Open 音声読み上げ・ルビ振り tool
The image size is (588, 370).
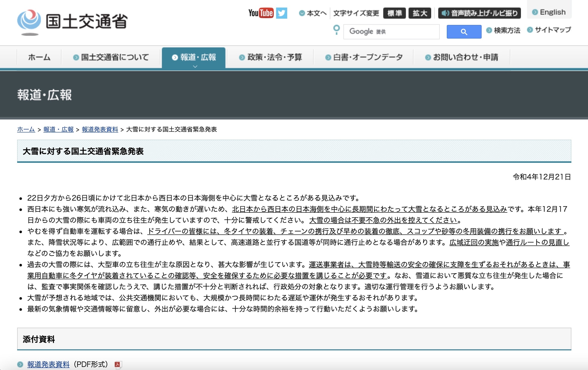[479, 13]
